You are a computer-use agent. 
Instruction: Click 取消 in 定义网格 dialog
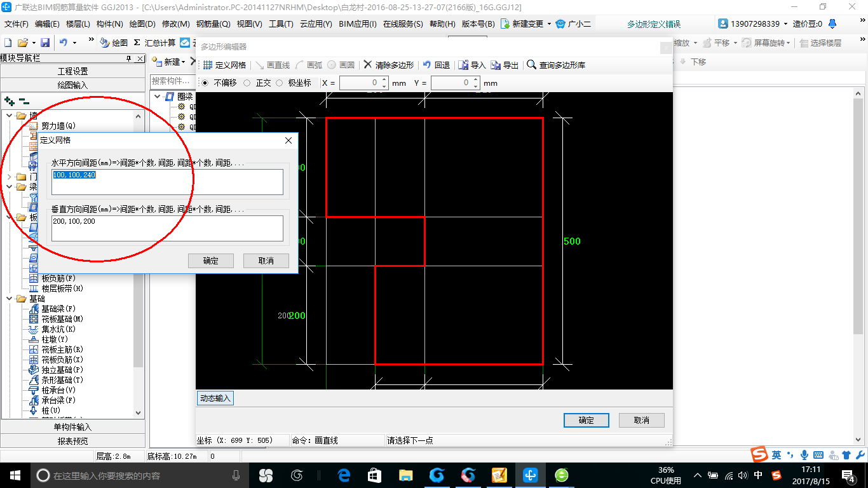point(266,261)
